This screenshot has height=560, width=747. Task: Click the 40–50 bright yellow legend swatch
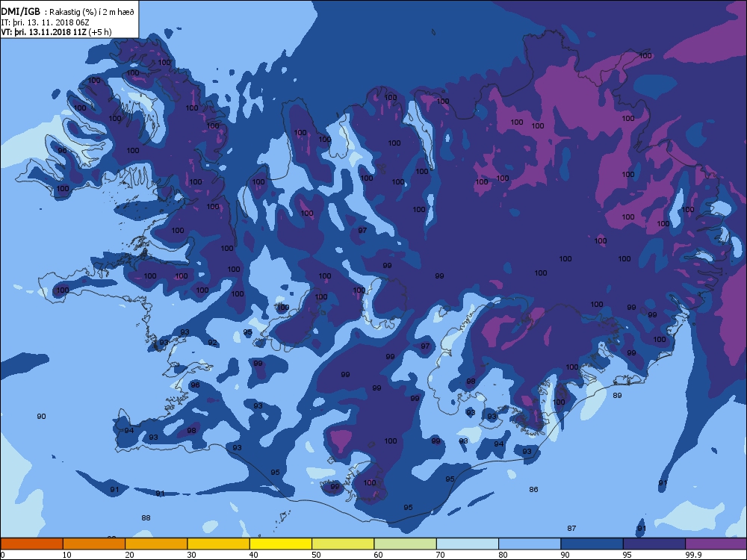[x=281, y=544]
